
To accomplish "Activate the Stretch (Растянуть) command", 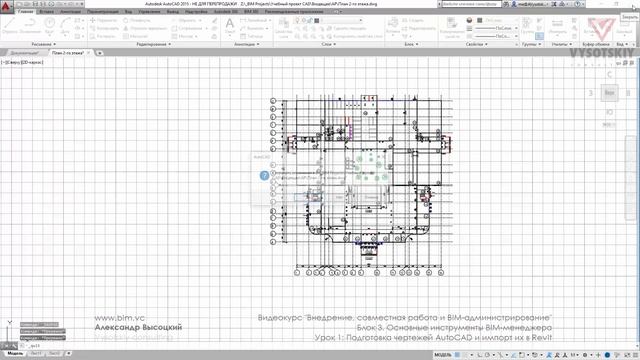I will point(104,36).
